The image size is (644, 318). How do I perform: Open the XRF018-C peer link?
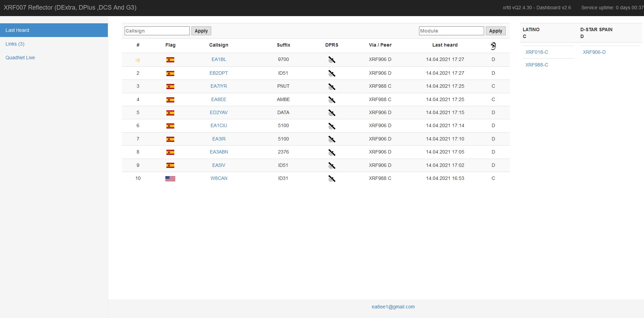coord(536,52)
